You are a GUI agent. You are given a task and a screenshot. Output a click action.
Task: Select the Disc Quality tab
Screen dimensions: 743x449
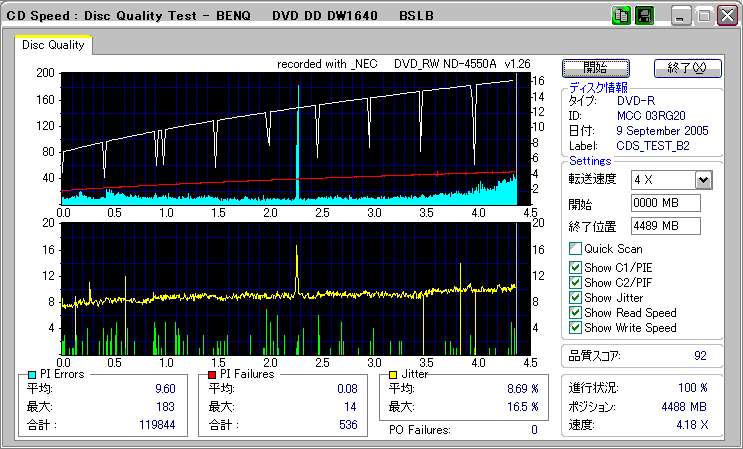point(54,45)
